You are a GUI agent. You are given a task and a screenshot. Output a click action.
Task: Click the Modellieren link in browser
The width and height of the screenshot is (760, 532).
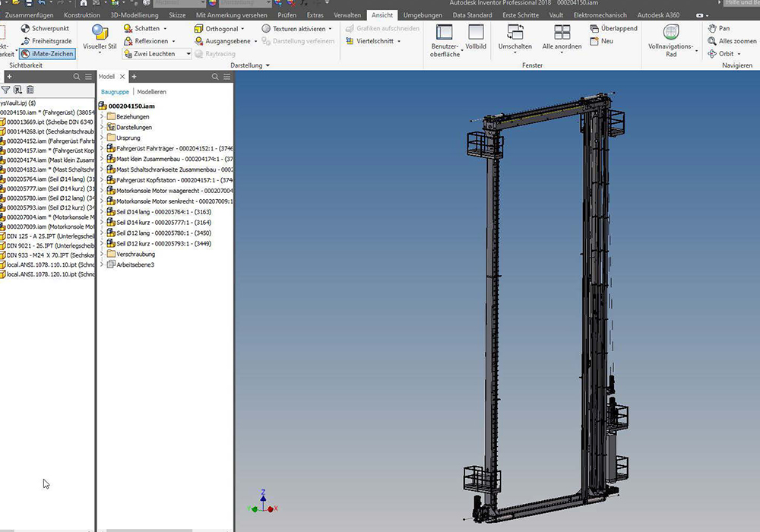click(x=151, y=91)
